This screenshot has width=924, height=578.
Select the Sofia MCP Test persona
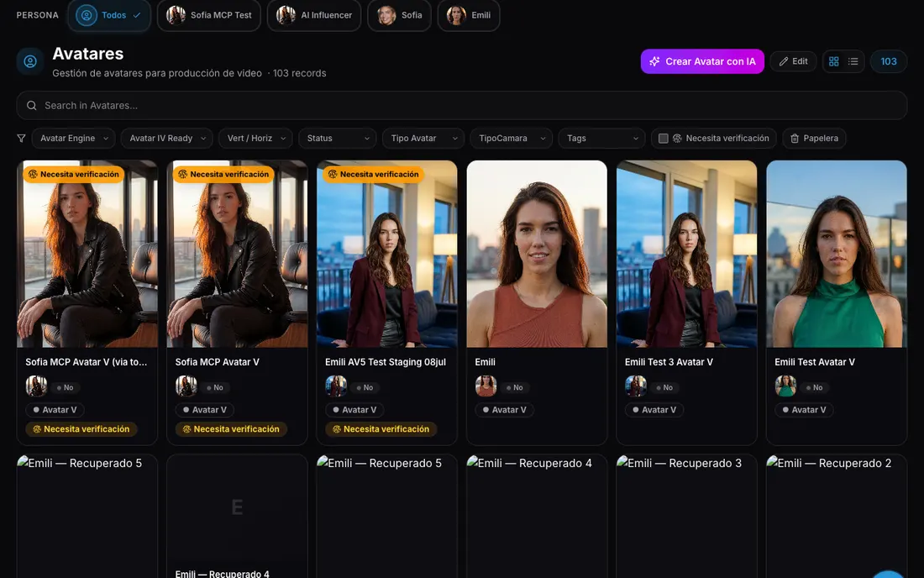[208, 15]
